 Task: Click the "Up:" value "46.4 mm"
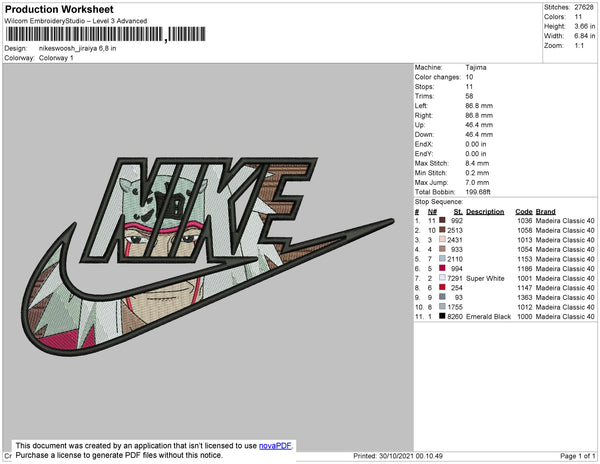pyautogui.click(x=479, y=125)
